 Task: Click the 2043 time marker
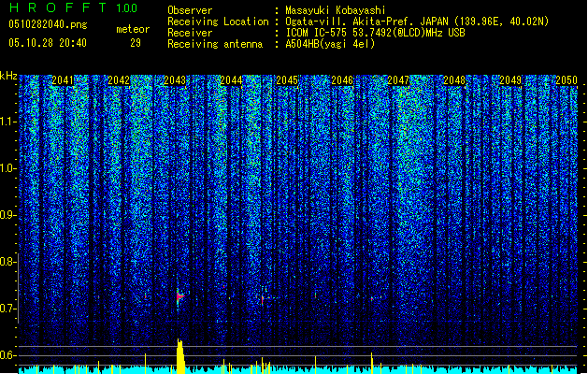[x=175, y=80]
